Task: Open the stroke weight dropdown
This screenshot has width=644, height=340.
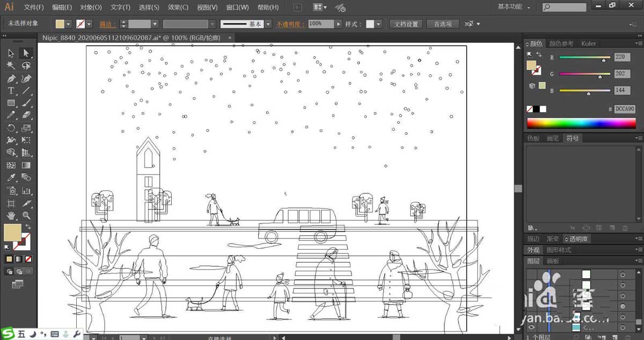Action: 155,24
